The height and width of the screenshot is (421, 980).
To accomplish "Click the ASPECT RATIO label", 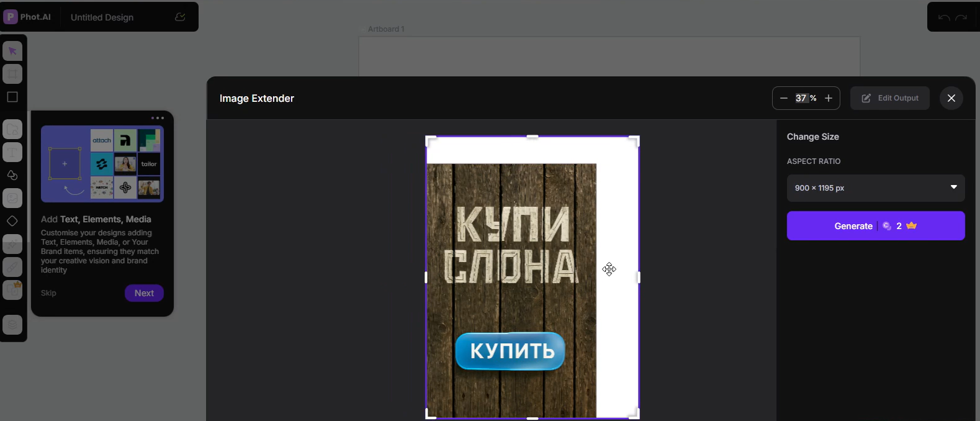I will (814, 161).
